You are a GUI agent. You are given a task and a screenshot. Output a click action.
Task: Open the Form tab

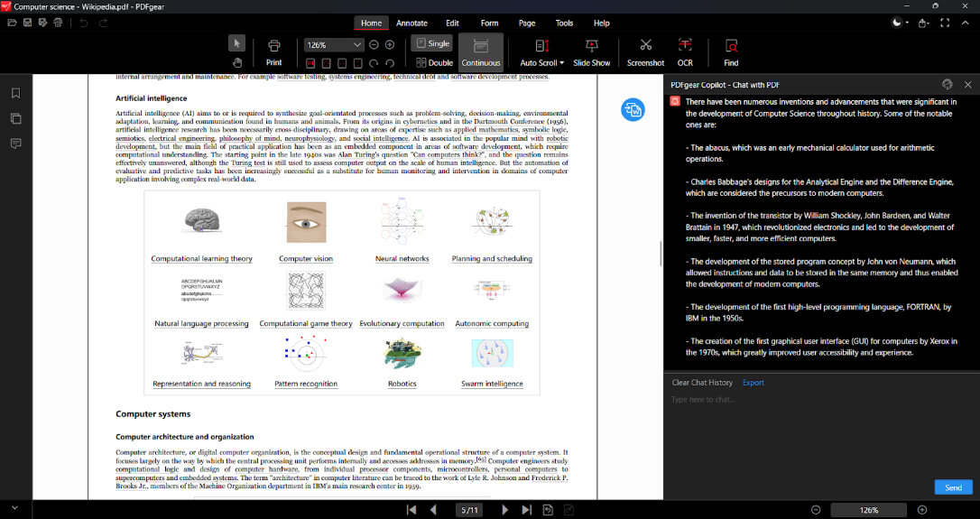tap(489, 23)
